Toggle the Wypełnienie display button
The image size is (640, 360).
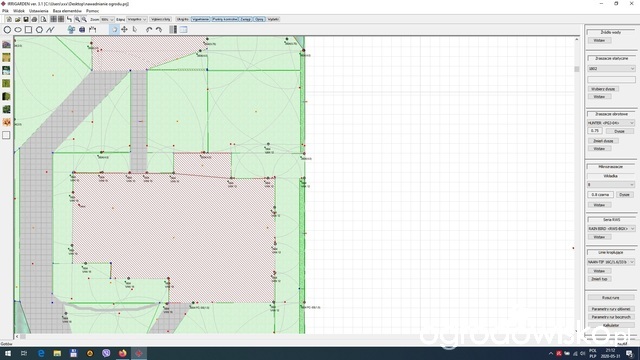click(x=200, y=19)
